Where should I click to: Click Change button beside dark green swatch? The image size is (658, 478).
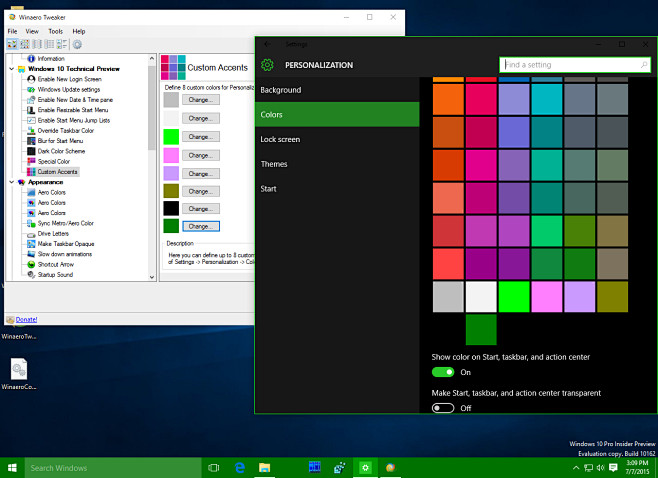[x=201, y=226]
